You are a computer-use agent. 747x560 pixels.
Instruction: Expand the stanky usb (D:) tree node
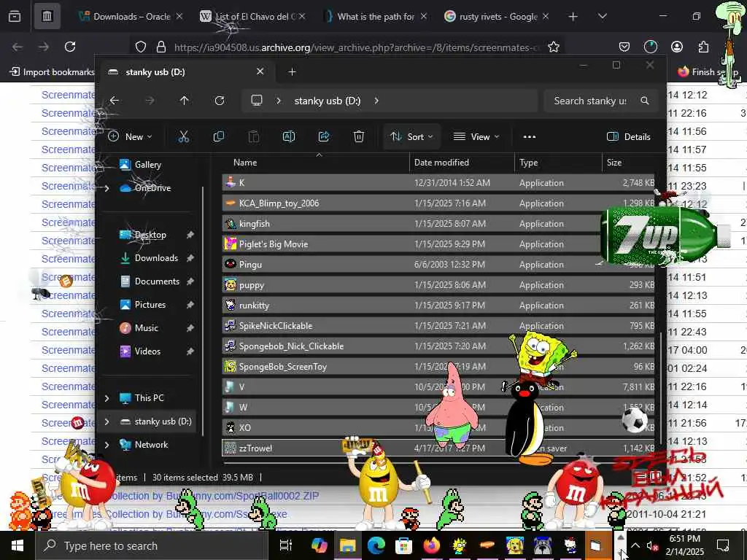(x=107, y=421)
